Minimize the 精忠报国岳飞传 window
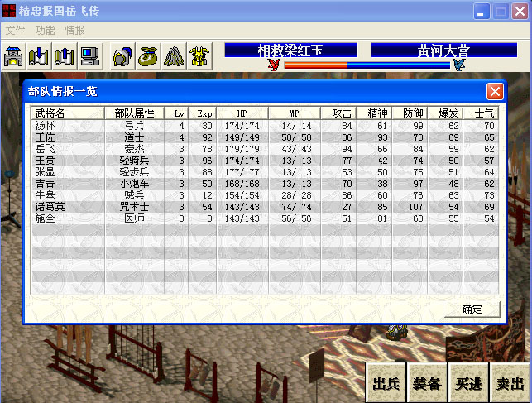532x403 pixels. (x=481, y=12)
